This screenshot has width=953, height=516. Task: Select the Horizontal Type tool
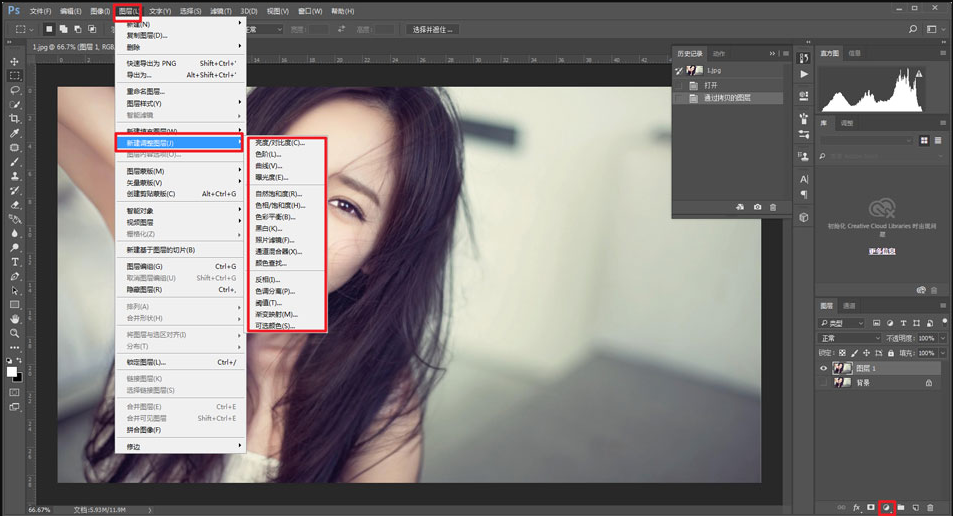[x=14, y=262]
